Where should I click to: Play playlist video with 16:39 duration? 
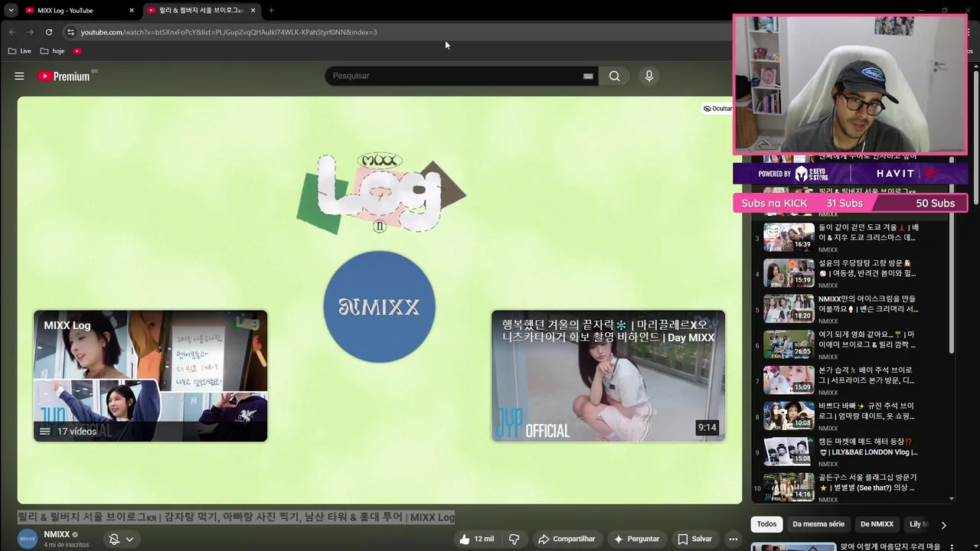[789, 237]
